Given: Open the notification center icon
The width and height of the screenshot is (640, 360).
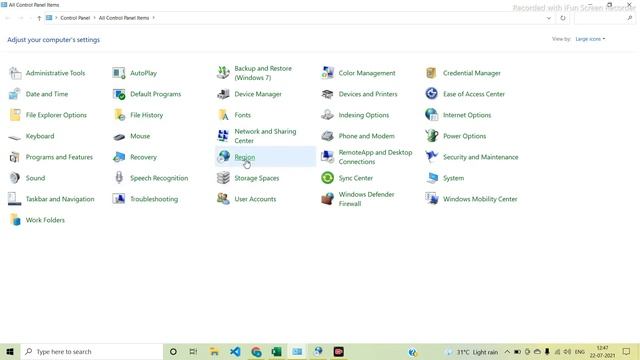Looking at the screenshot, I should click(627, 351).
